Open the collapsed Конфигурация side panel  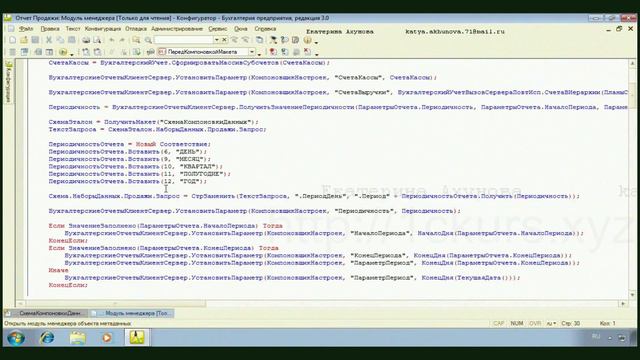(x=9, y=81)
